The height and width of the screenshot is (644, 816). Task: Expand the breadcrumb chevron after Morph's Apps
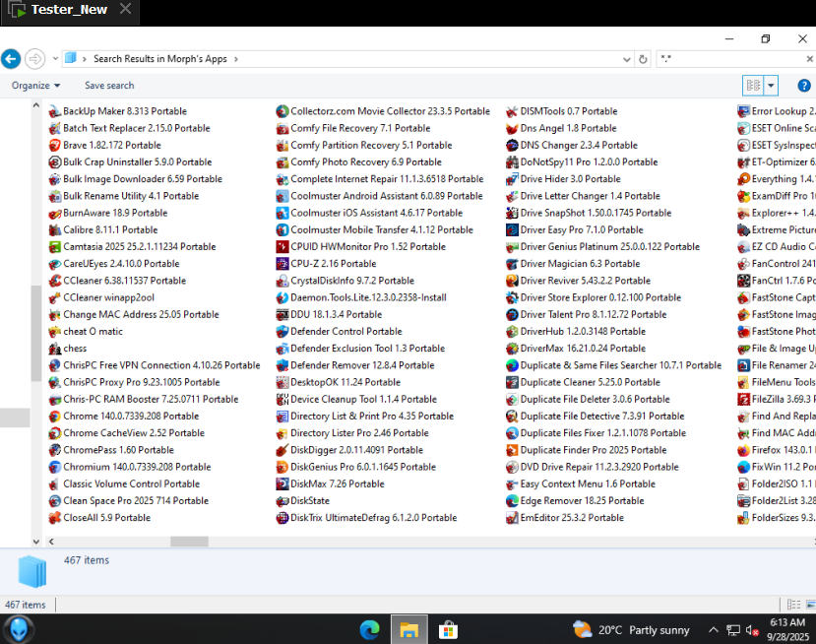coord(236,59)
